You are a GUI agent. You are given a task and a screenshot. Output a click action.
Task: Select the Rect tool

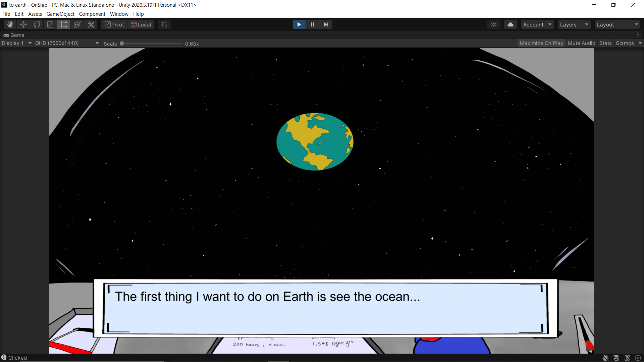pyautogui.click(x=64, y=24)
